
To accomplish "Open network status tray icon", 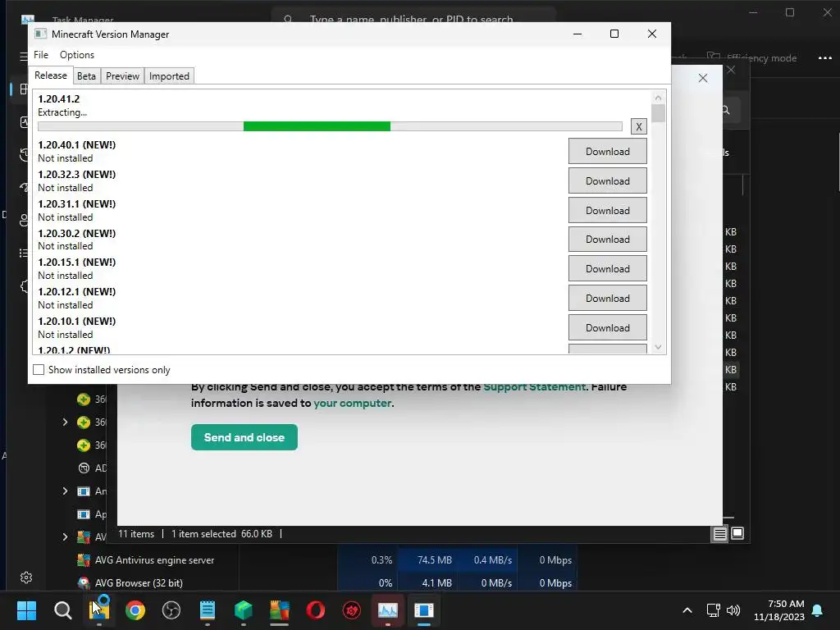I will pyautogui.click(x=713, y=610).
